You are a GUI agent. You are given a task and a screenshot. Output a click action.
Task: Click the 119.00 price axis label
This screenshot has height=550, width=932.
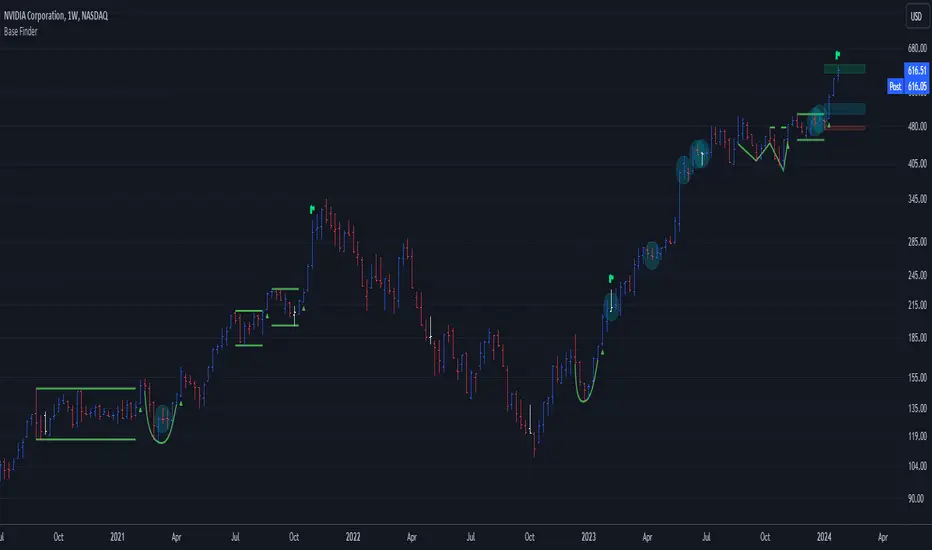pyautogui.click(x=917, y=436)
